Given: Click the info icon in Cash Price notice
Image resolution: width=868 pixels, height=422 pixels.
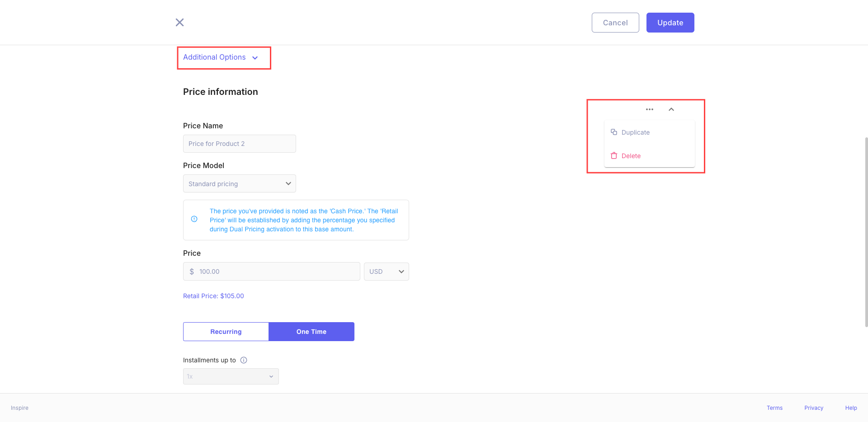Looking at the screenshot, I should 194,219.
